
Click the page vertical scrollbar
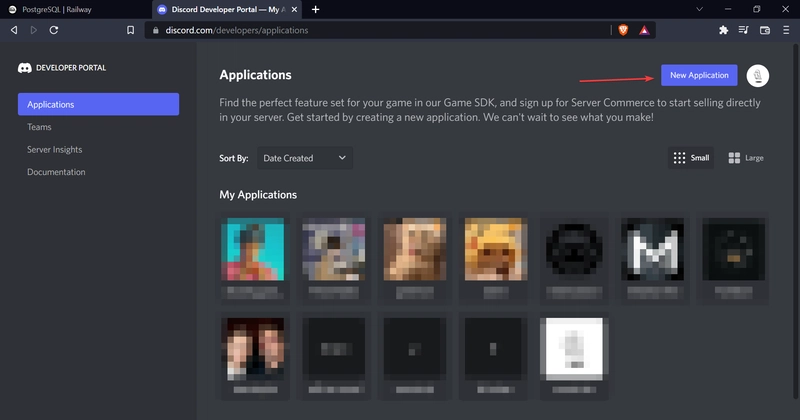(796, 219)
